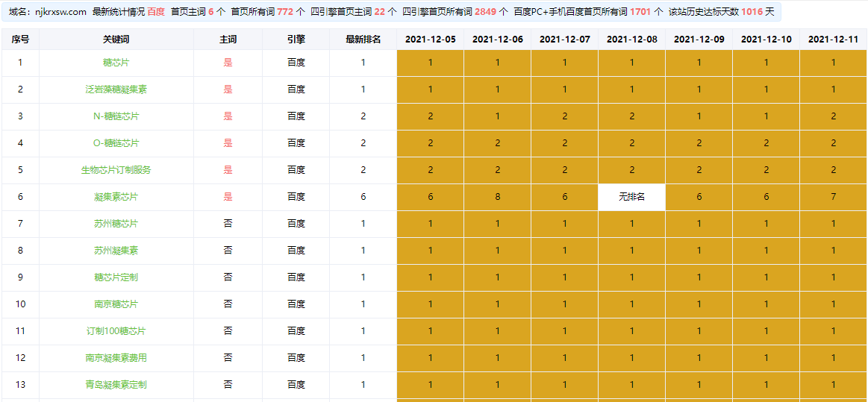Open keyword link O-糖链芯片
The height and width of the screenshot is (402, 868).
(x=116, y=143)
